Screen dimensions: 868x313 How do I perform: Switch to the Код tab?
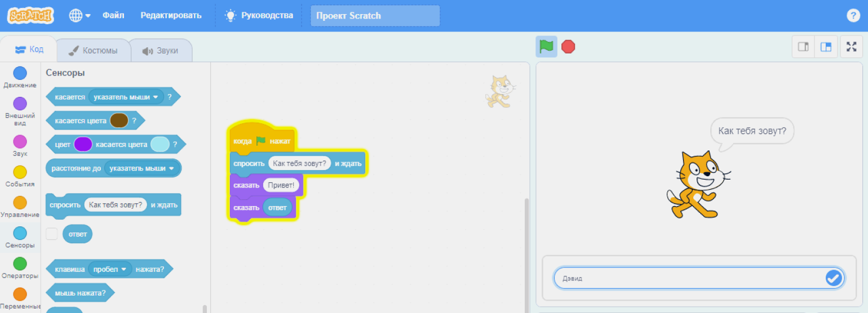click(29, 50)
